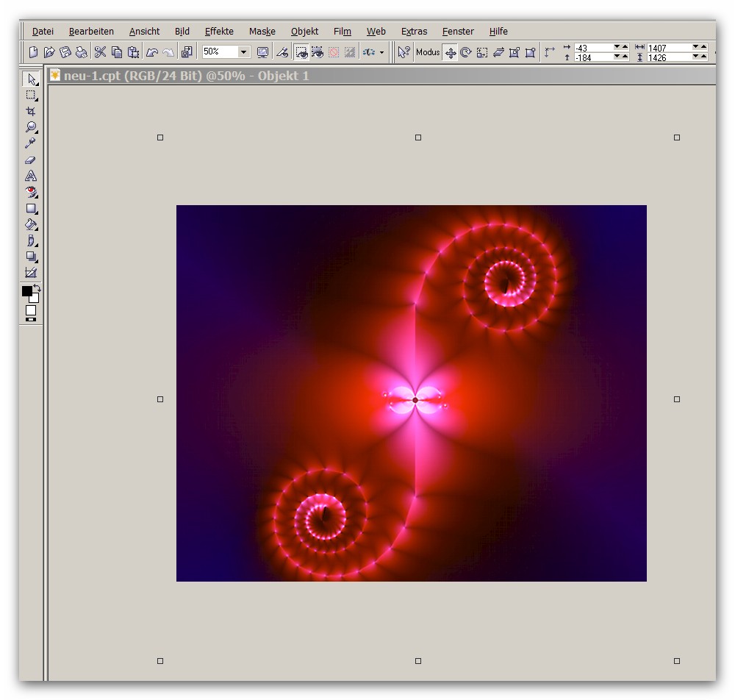This screenshot has height=700, width=735.
Task: Click the Open file icon
Action: click(49, 52)
